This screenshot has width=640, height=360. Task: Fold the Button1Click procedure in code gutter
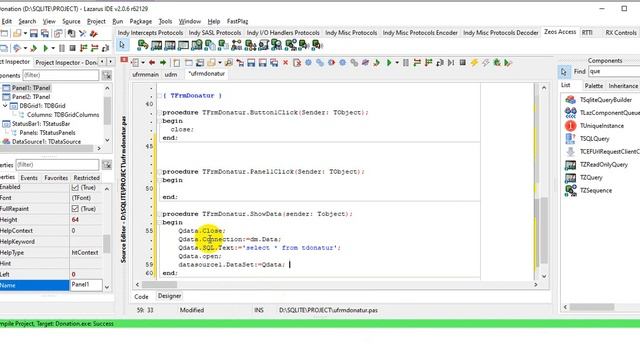(159, 113)
